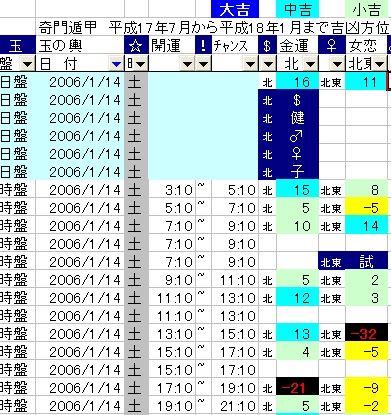Image resolution: width=391 pixels, height=415 pixels.
Task: Select the female symbol cell in navy block
Action: (297, 154)
